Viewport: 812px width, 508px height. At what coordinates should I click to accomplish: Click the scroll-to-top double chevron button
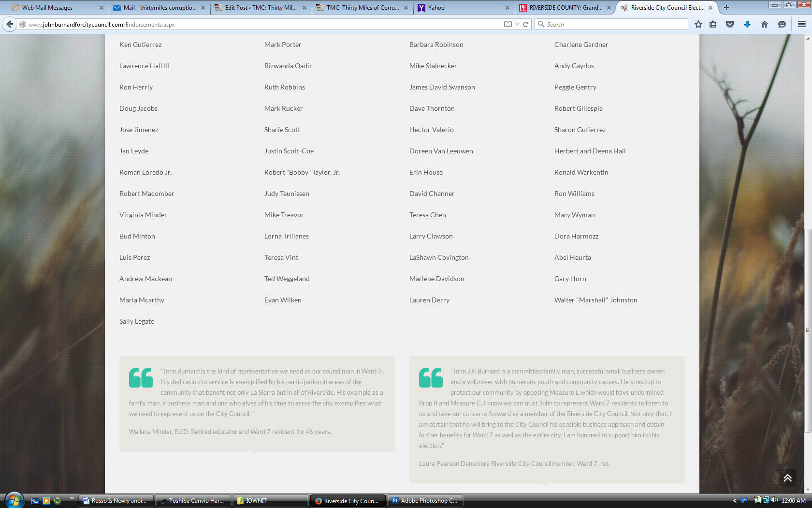787,478
